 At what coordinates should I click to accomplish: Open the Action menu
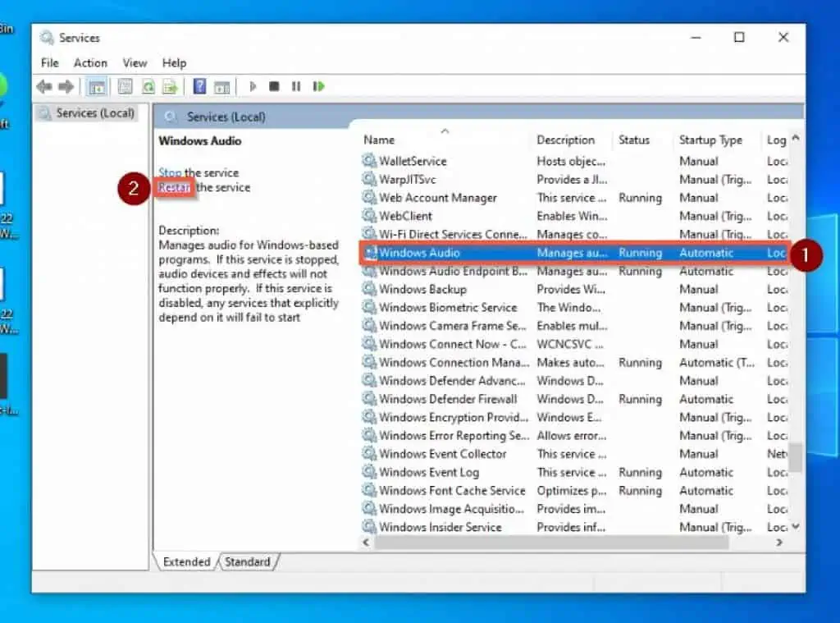pyautogui.click(x=90, y=62)
